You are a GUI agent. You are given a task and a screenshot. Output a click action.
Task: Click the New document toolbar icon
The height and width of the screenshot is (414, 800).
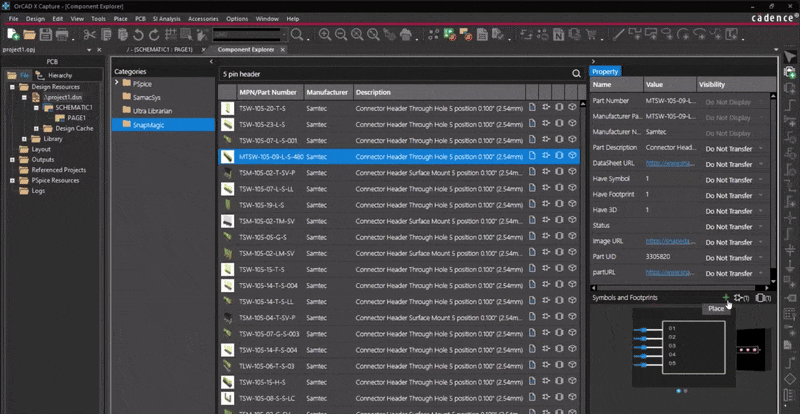pyautogui.click(x=13, y=35)
